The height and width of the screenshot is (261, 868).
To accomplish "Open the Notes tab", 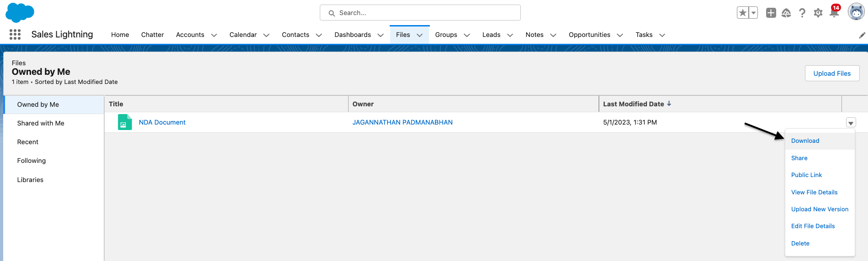I will click(535, 35).
